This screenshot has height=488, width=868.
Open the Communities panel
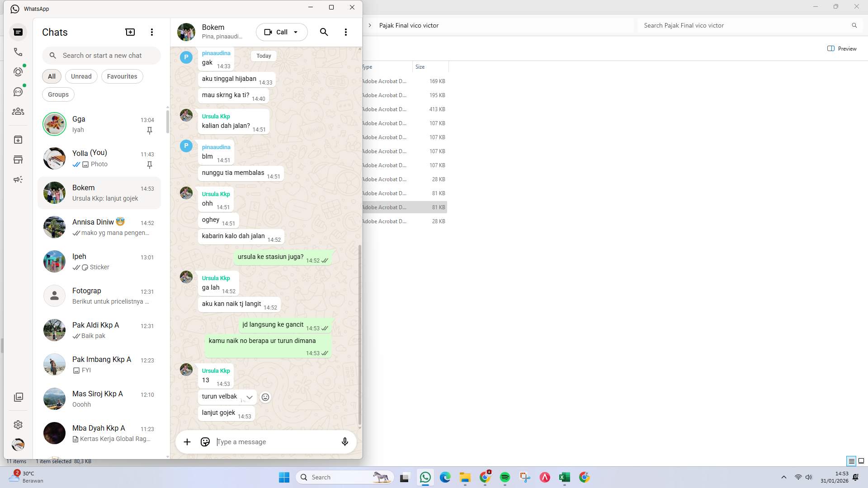[x=18, y=112]
